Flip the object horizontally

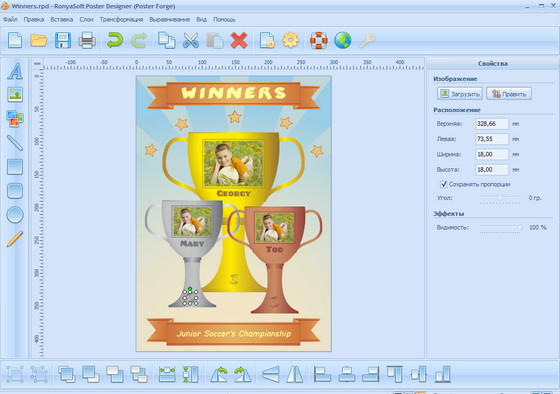(295, 374)
